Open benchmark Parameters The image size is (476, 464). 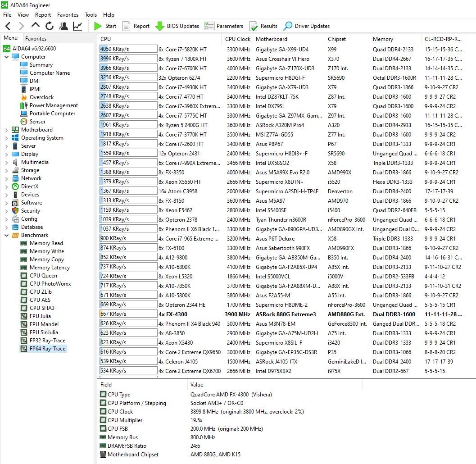224,26
